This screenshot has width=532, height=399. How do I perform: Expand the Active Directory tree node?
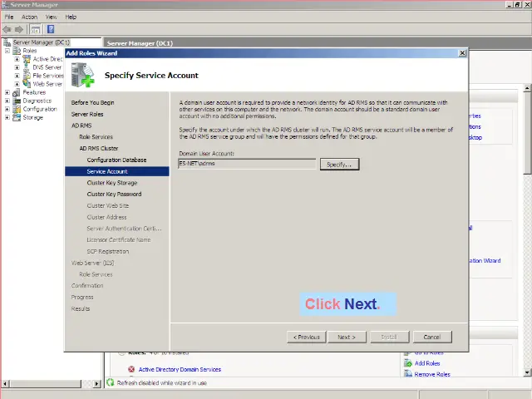17,59
